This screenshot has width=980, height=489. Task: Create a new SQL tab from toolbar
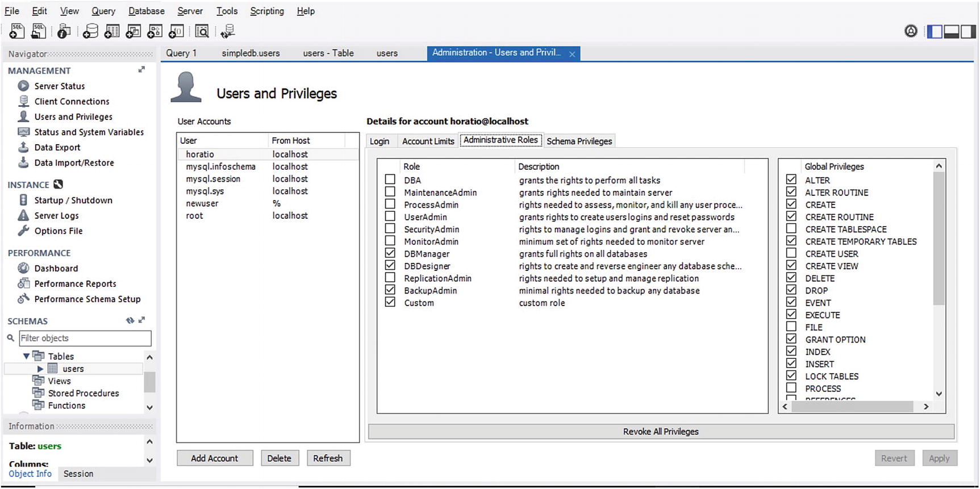(16, 31)
